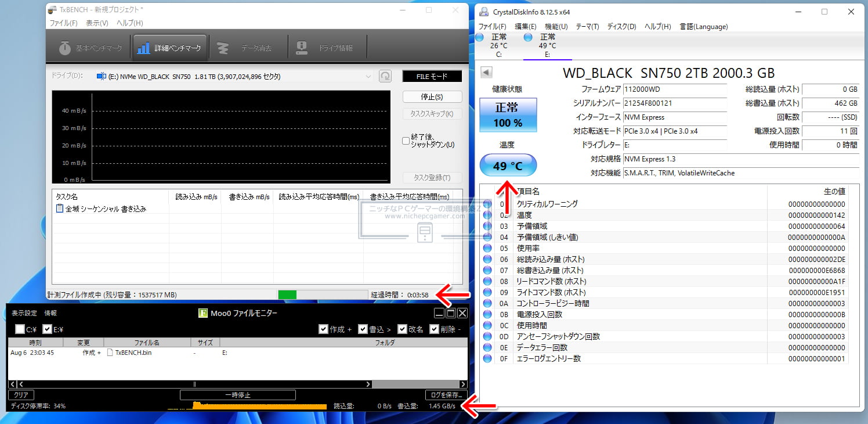The height and width of the screenshot is (424, 868).
Task: Click the 正常 100 % health status button
Action: pos(508,115)
